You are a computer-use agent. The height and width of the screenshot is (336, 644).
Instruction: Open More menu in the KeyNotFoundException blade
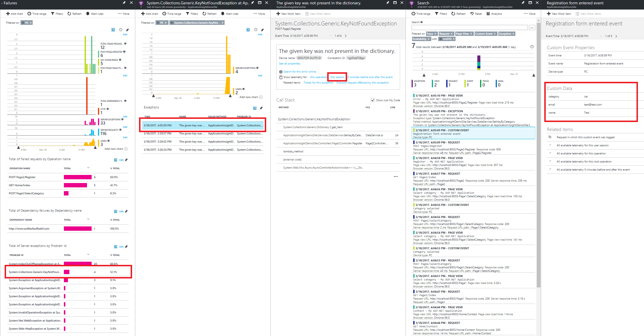(x=259, y=14)
